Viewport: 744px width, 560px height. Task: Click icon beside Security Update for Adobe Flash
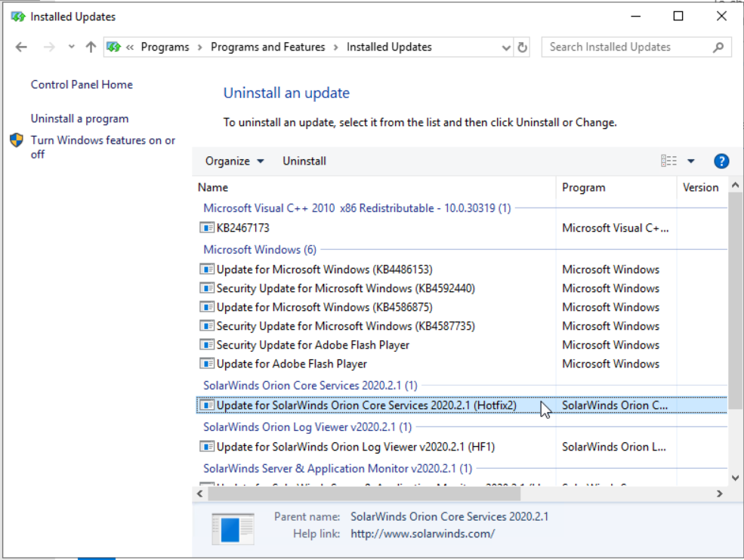click(206, 345)
